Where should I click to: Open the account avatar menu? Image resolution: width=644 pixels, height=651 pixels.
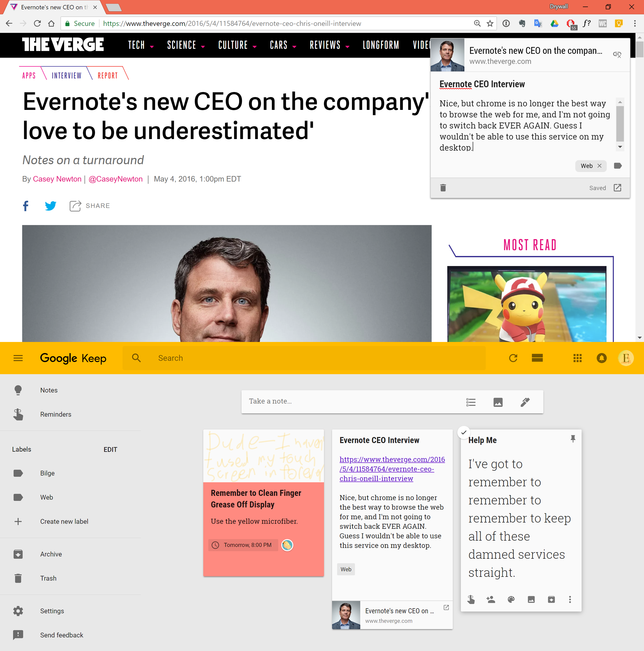(626, 358)
